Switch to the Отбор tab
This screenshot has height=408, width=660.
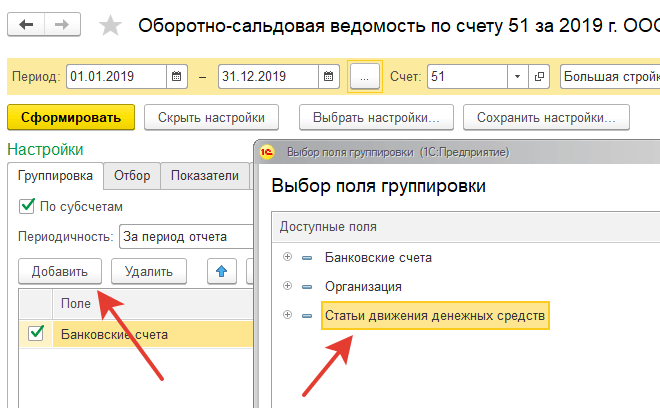(132, 176)
